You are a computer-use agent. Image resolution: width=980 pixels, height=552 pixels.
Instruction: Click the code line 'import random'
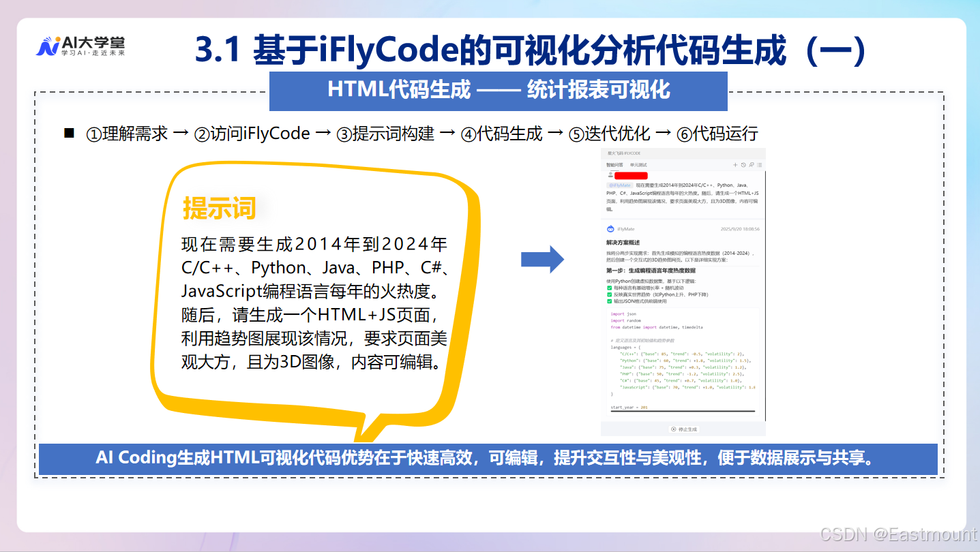pyautogui.click(x=626, y=320)
